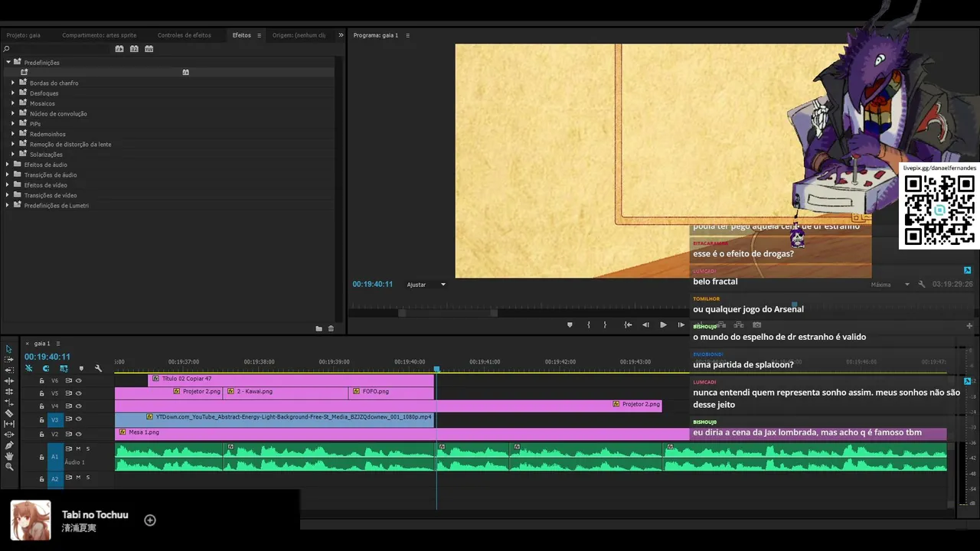Image resolution: width=980 pixels, height=551 pixels.
Task: Delete custom item in Effects panel
Action: [331, 328]
